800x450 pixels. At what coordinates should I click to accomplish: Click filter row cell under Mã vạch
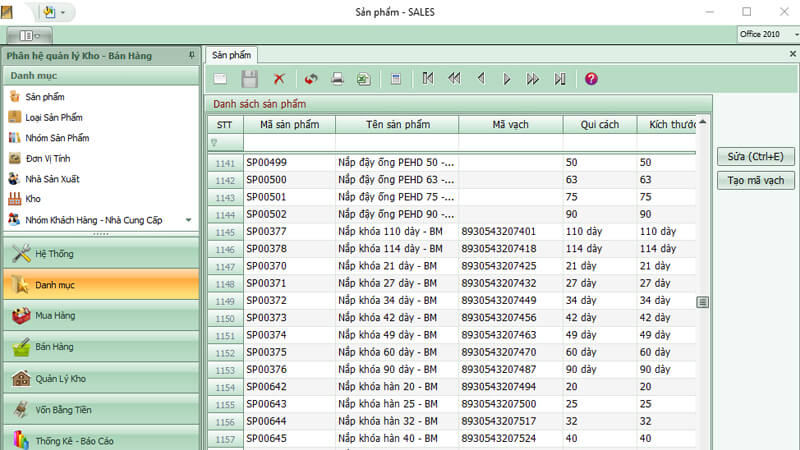point(511,143)
